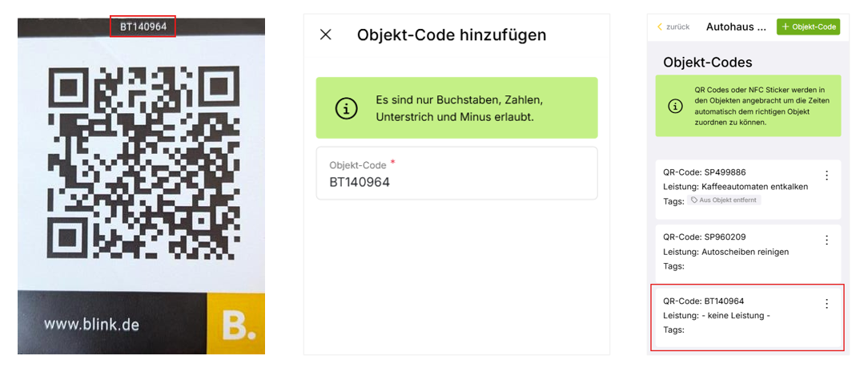Click the Objekt-Code input field containing BT140964
The width and height of the screenshot is (868, 368).
[x=456, y=173]
